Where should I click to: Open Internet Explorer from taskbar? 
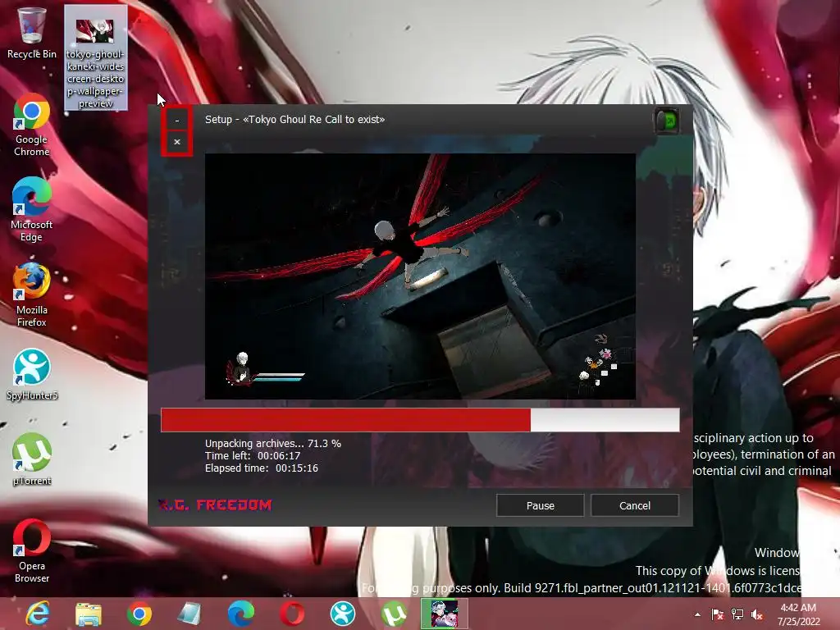(x=38, y=614)
